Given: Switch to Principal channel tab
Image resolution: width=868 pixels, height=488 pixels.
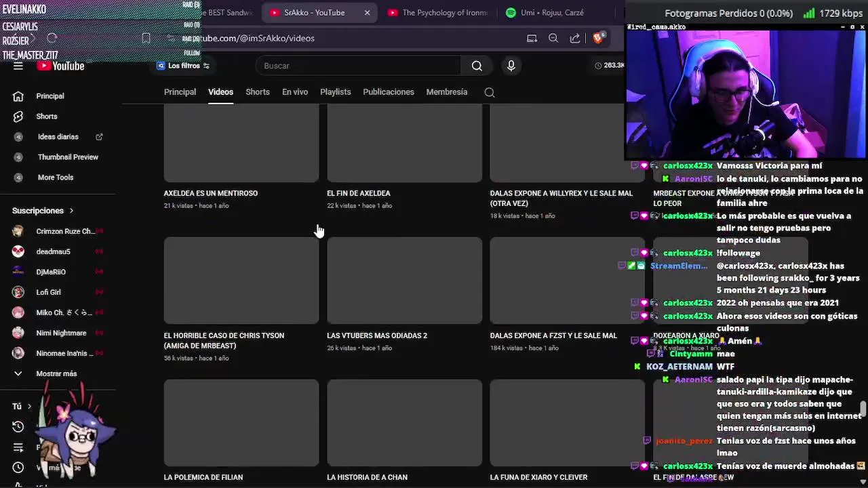Looking at the screenshot, I should [x=180, y=92].
